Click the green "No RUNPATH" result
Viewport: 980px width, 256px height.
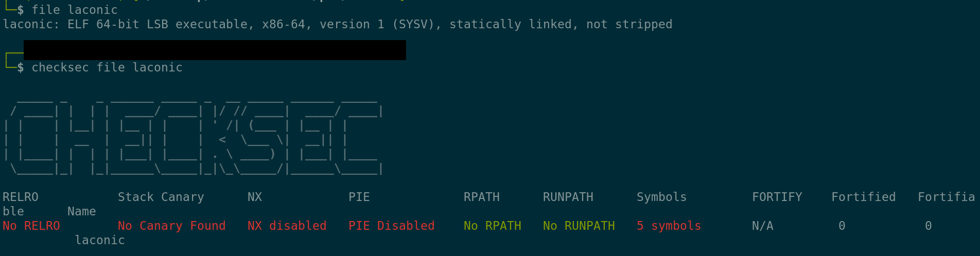pos(579,226)
